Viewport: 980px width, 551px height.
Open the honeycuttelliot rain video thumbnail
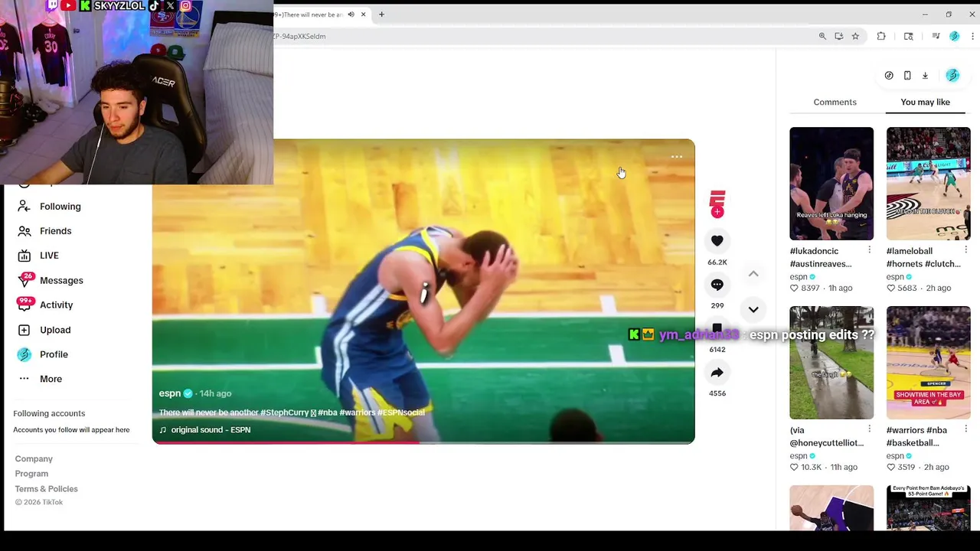coord(831,363)
